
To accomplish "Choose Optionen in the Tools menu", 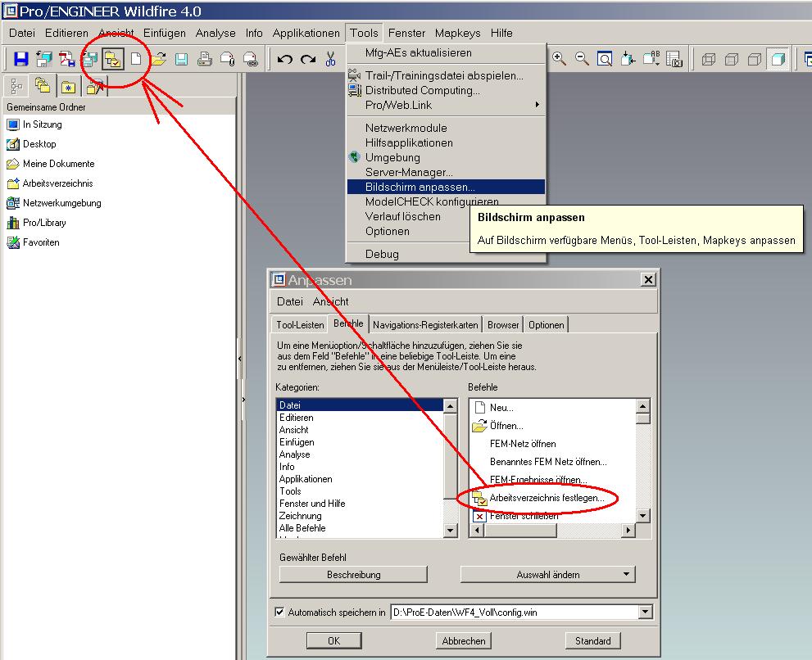I will pyautogui.click(x=388, y=232).
